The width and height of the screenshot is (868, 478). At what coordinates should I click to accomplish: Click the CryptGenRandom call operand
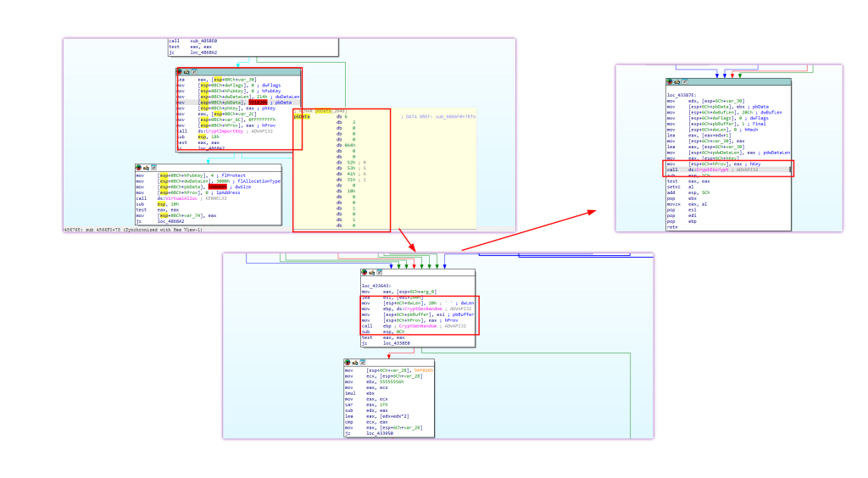pos(418,326)
